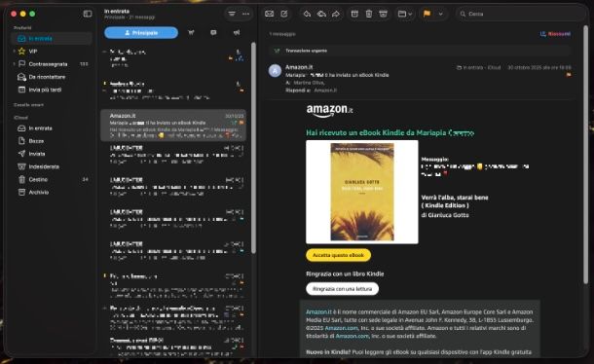Click the Amazon.com link after titolarità di

point(352,336)
